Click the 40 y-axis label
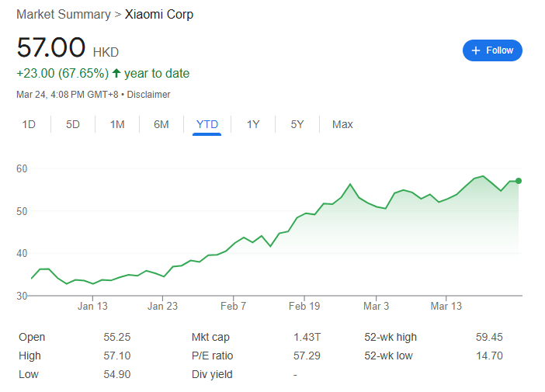The image size is (545, 392). 22,253
